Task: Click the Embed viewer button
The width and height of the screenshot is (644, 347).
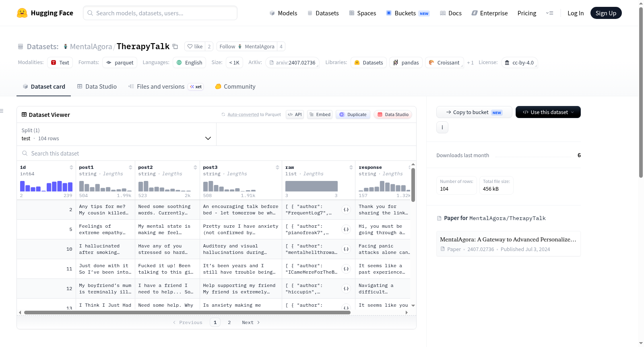Action: coord(320,114)
